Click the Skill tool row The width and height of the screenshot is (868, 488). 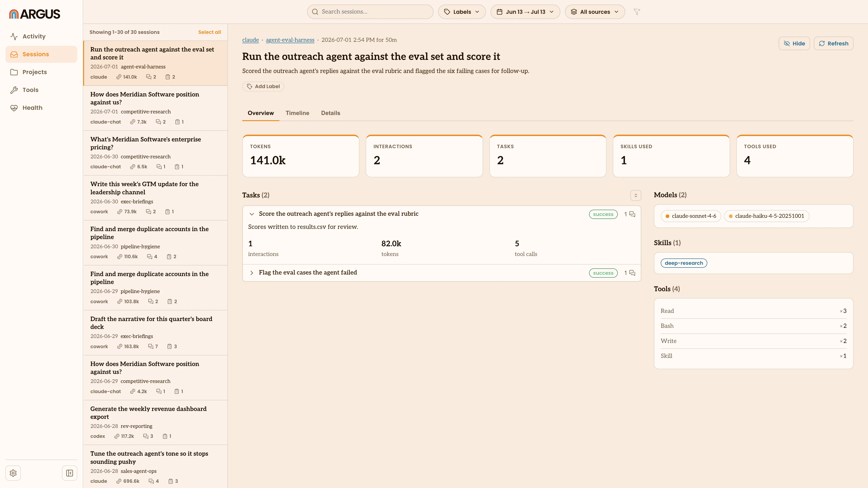(753, 356)
